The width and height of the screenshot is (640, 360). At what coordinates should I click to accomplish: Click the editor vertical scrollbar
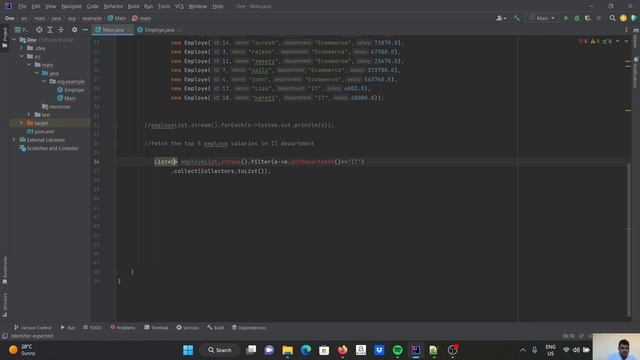point(628,240)
